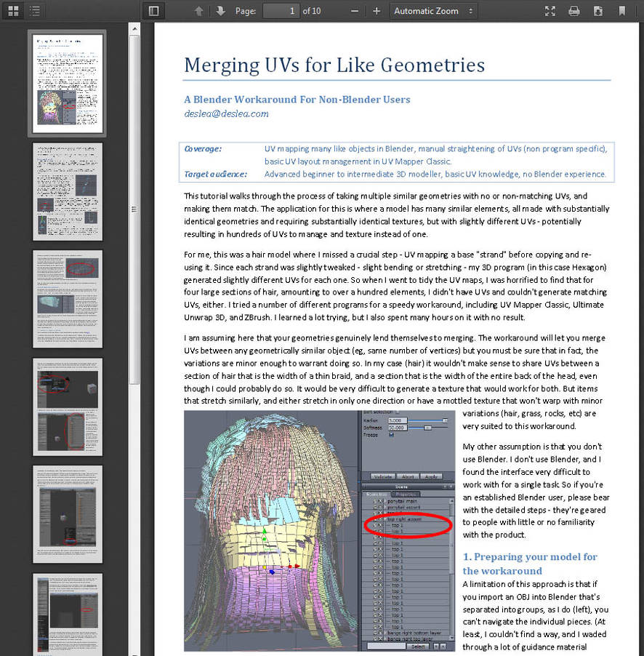644x656 pixels.
Task: Select the page 4 thumbnail
Action: click(x=67, y=407)
